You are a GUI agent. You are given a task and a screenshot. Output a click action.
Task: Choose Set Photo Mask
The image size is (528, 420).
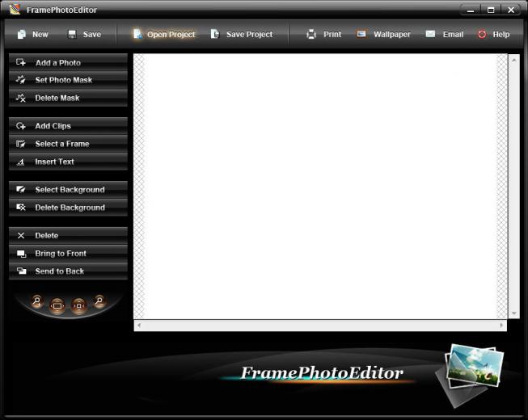(x=69, y=80)
